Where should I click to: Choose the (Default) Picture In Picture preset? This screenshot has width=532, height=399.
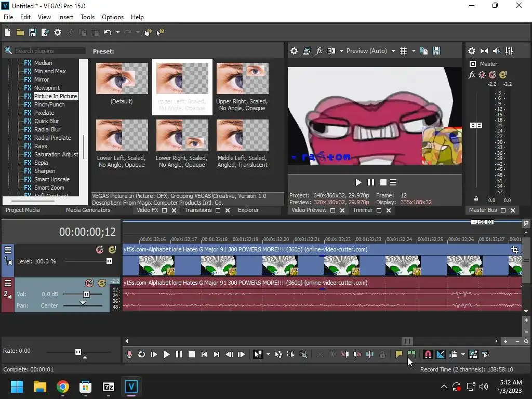[122, 84]
